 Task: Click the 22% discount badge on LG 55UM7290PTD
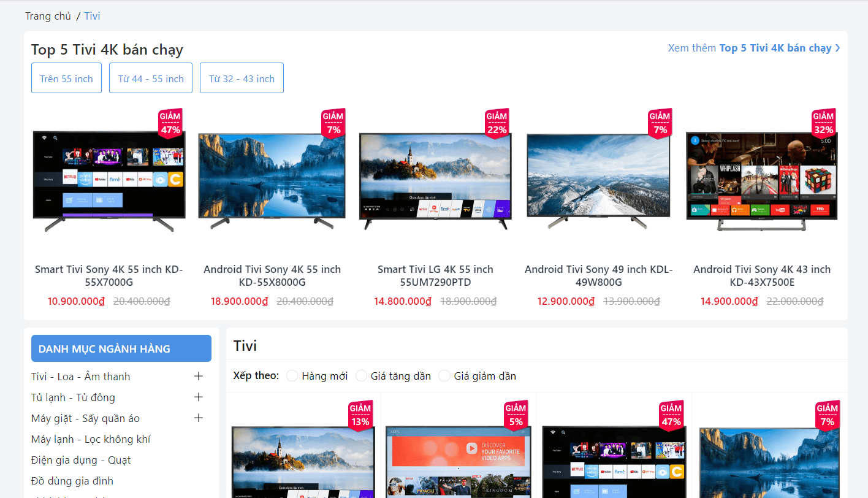coord(497,123)
